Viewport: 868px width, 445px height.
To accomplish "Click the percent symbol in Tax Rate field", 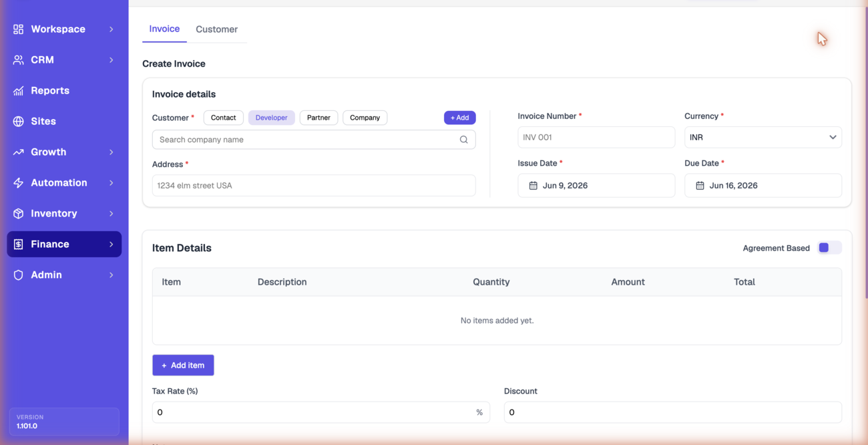I will pos(479,412).
